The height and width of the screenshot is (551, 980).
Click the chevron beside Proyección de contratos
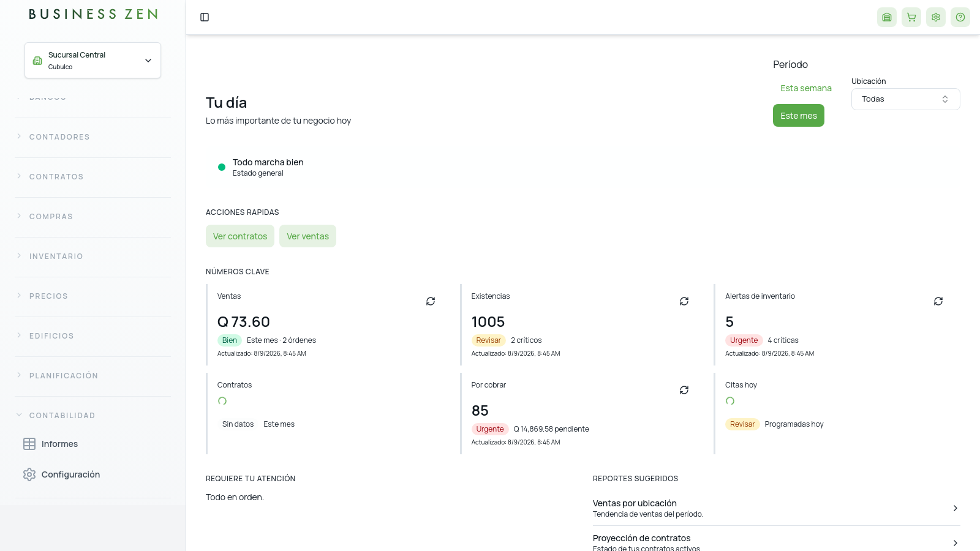point(956,543)
